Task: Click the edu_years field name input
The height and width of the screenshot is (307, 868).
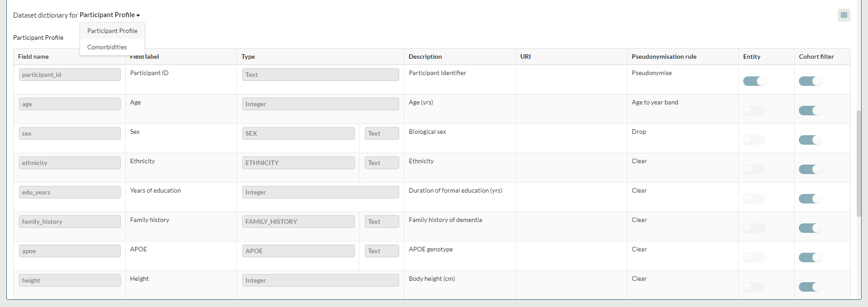Action: (x=70, y=192)
